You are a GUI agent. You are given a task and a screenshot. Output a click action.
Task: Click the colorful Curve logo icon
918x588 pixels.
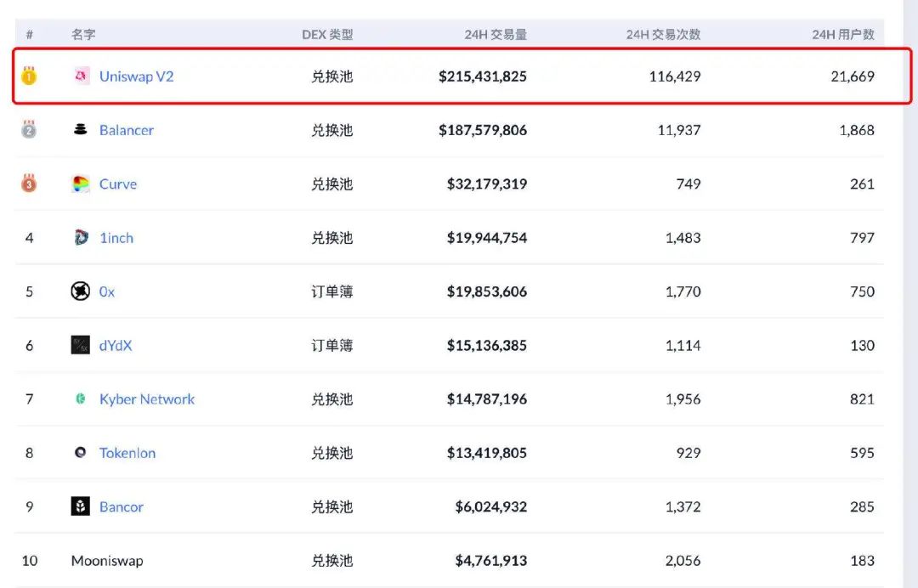point(80,184)
